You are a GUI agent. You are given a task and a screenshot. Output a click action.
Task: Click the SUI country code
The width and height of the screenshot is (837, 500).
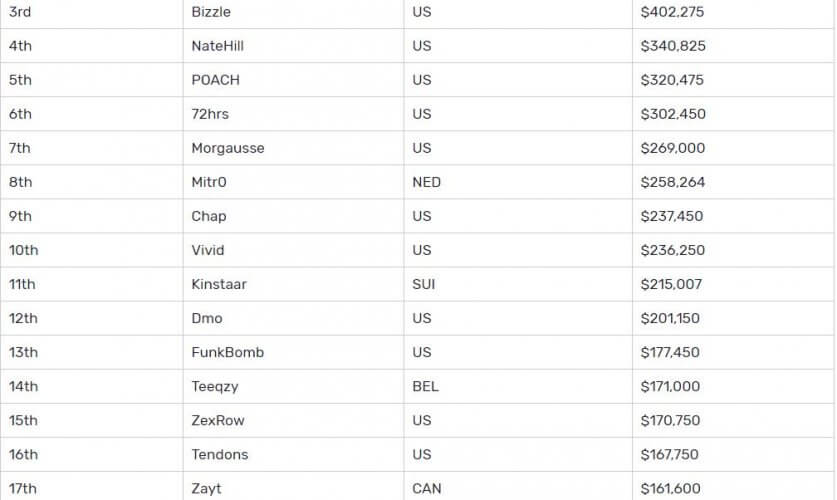pyautogui.click(x=424, y=284)
